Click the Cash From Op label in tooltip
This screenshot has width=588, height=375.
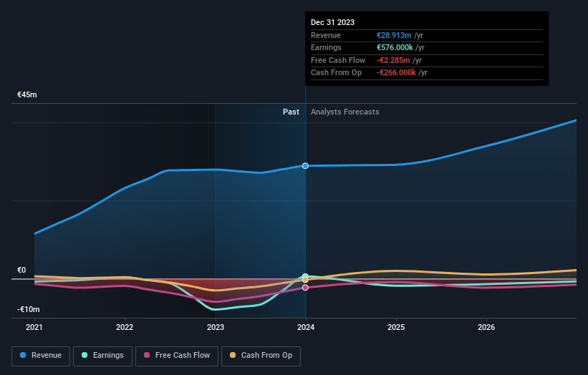[337, 73]
